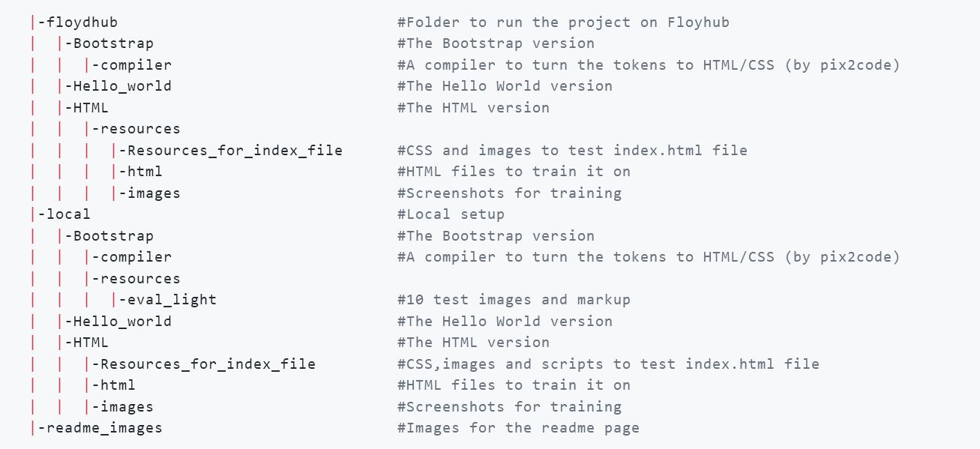Select Hello_world folder under local
This screenshot has height=449, width=980.
[x=122, y=322]
